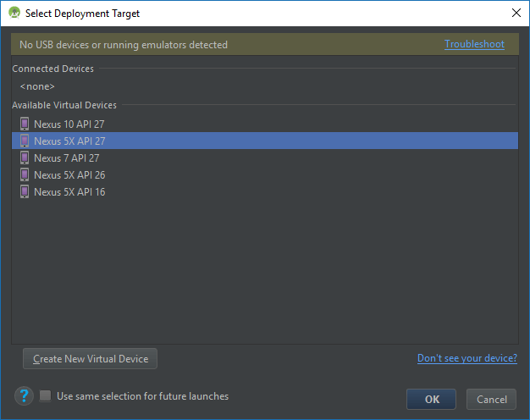Pick the Nexus 5X API 16 label text
Screen dimensions: 530x420
point(69,192)
